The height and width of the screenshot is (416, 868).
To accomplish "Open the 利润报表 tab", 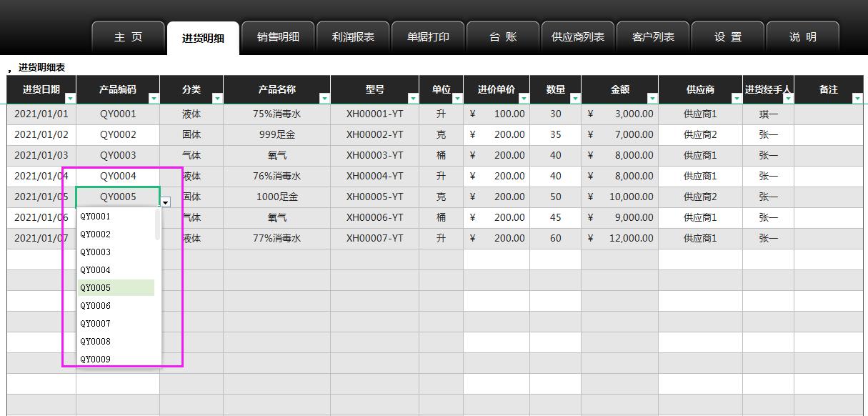I will [353, 36].
